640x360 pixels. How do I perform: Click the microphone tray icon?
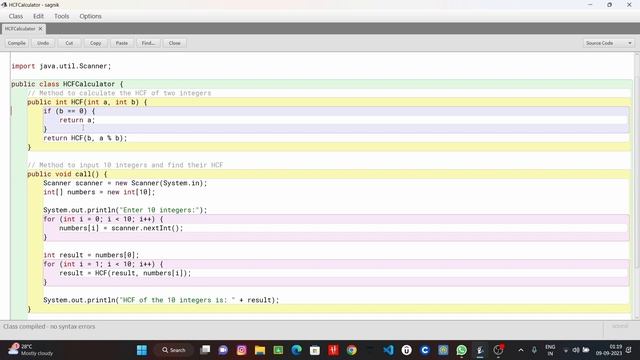pos(534,350)
